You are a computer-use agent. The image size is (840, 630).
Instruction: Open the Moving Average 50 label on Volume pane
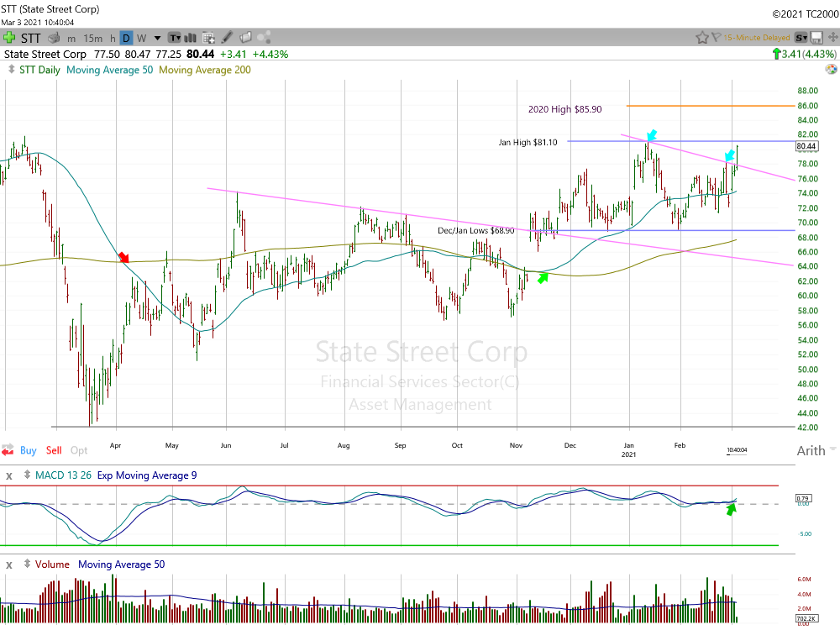[x=122, y=564]
